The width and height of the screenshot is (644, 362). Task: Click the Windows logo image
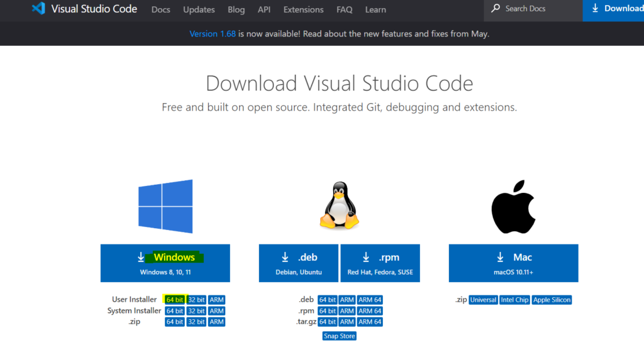(165, 206)
